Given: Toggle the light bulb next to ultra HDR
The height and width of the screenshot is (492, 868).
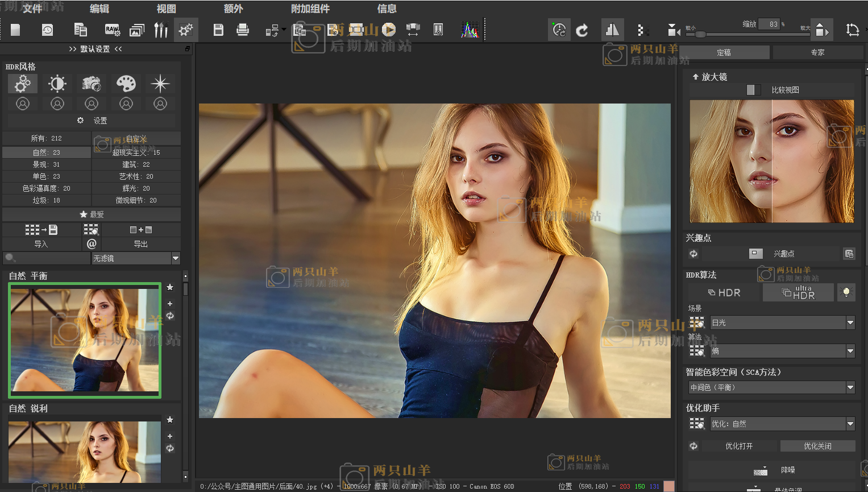Looking at the screenshot, I should 846,292.
